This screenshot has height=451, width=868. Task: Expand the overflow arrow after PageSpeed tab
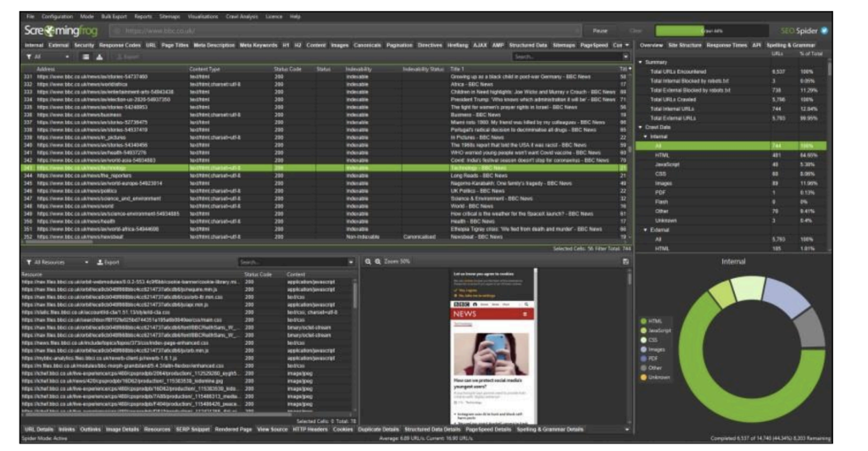tap(628, 44)
